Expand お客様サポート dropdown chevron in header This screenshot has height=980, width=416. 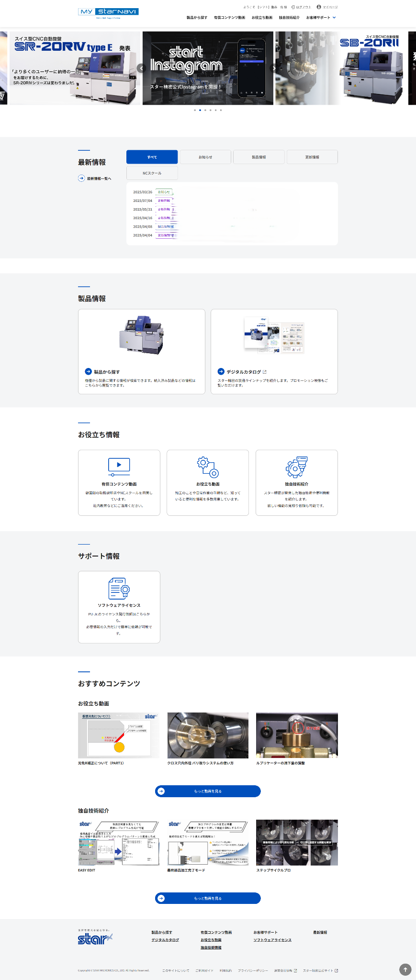334,18
